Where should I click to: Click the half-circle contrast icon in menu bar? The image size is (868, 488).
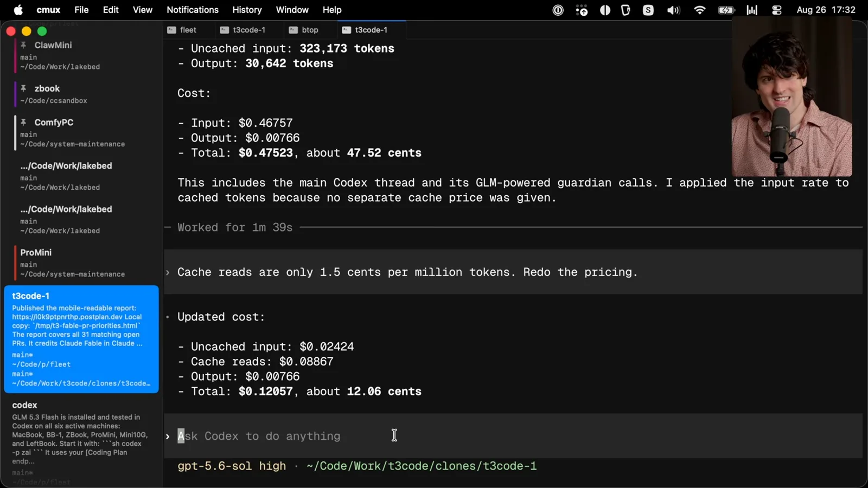point(605,10)
